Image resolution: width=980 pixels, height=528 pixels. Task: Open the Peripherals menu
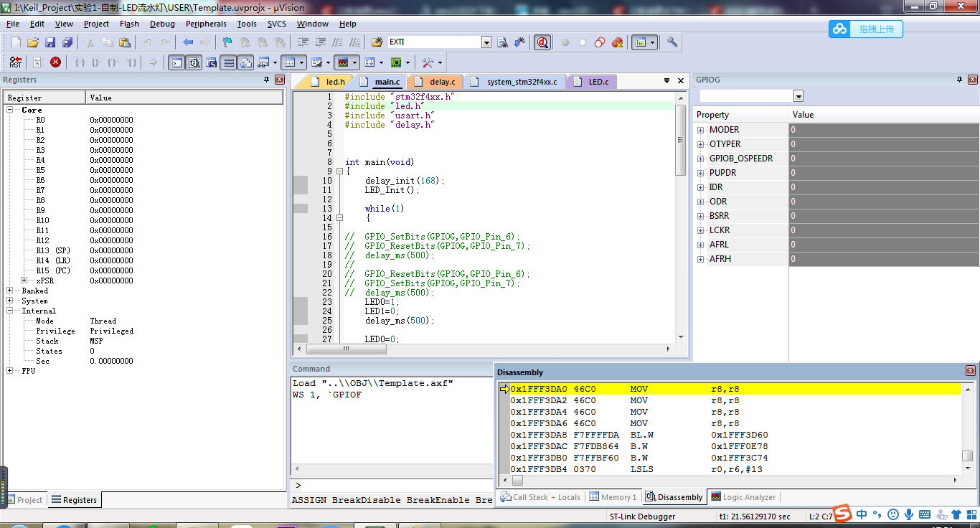(206, 24)
